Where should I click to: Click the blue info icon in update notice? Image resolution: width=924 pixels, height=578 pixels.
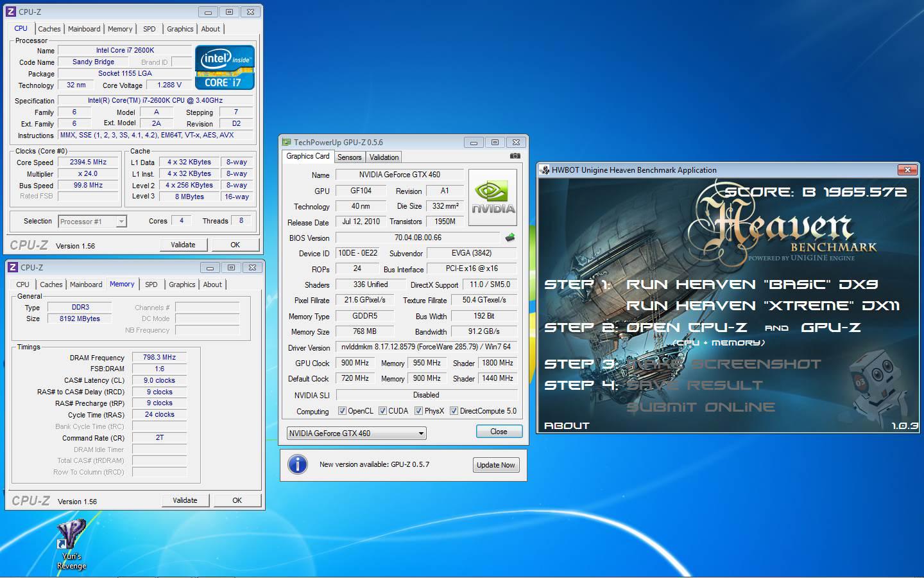click(297, 464)
